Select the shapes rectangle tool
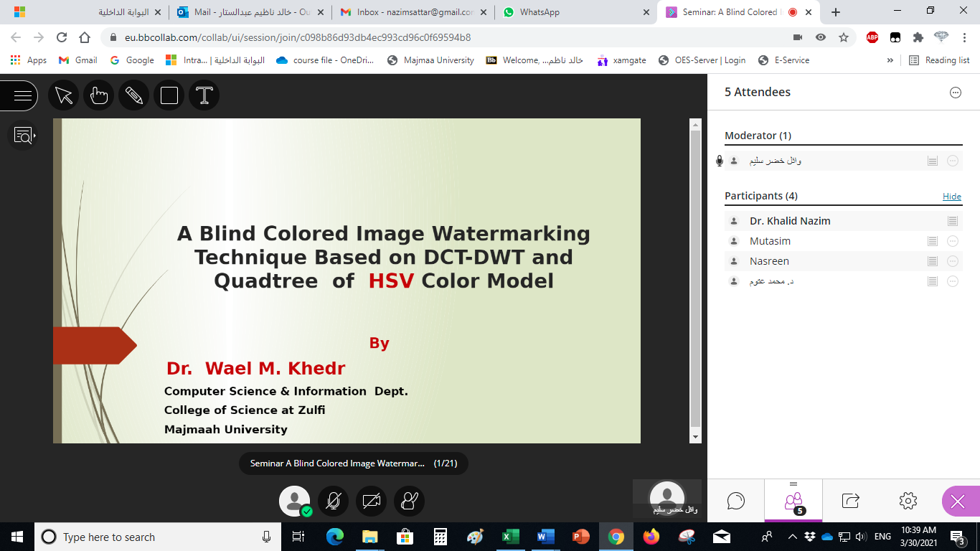 pyautogui.click(x=169, y=95)
